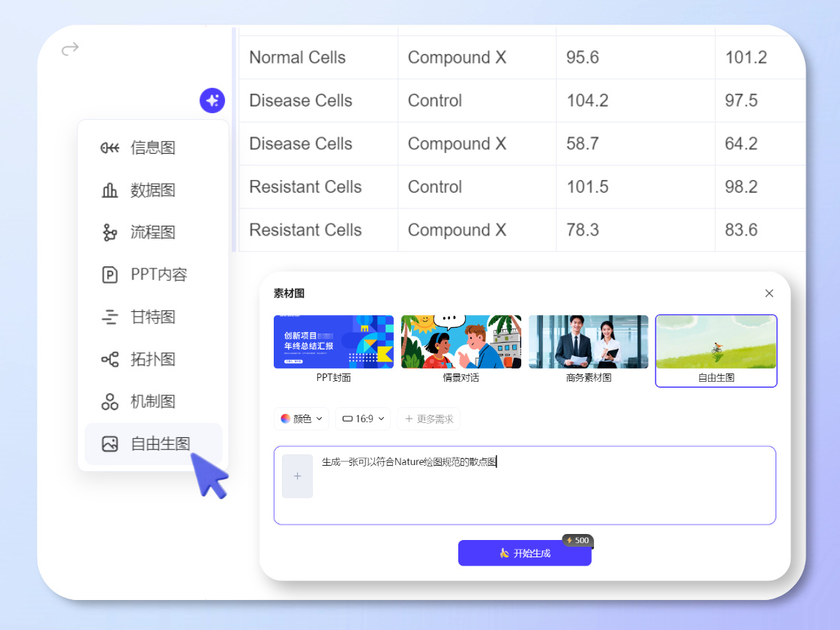Screen dimensions: 840x630
Task: Select the PPT封面 template thumbnail
Action: (x=334, y=342)
